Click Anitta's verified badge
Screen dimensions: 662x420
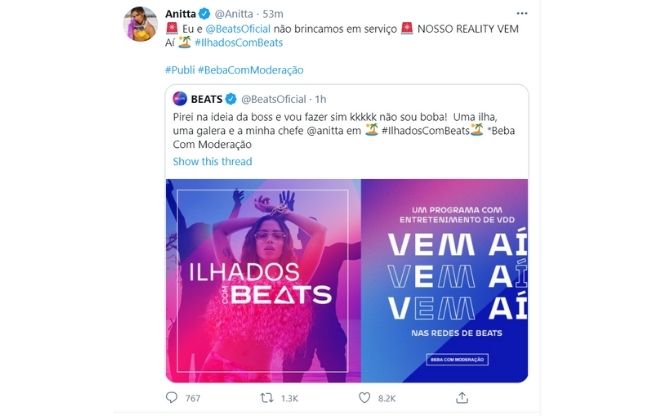point(204,14)
